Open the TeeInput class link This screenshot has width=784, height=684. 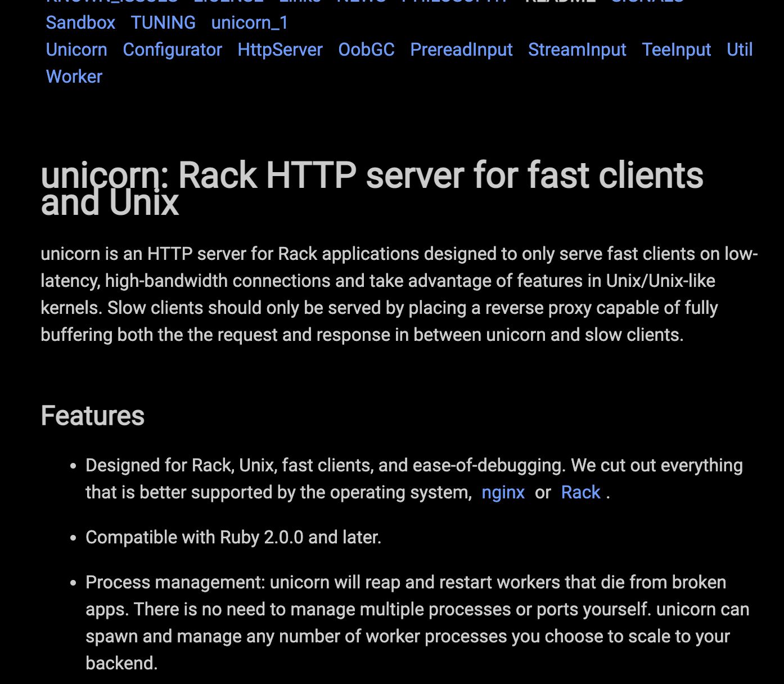677,49
